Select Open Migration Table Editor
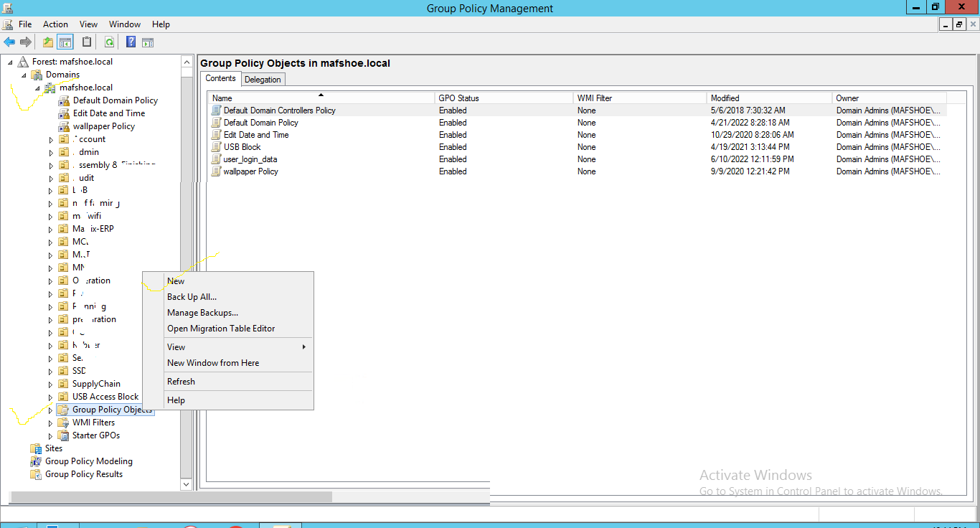The height and width of the screenshot is (528, 980). (x=228, y=329)
